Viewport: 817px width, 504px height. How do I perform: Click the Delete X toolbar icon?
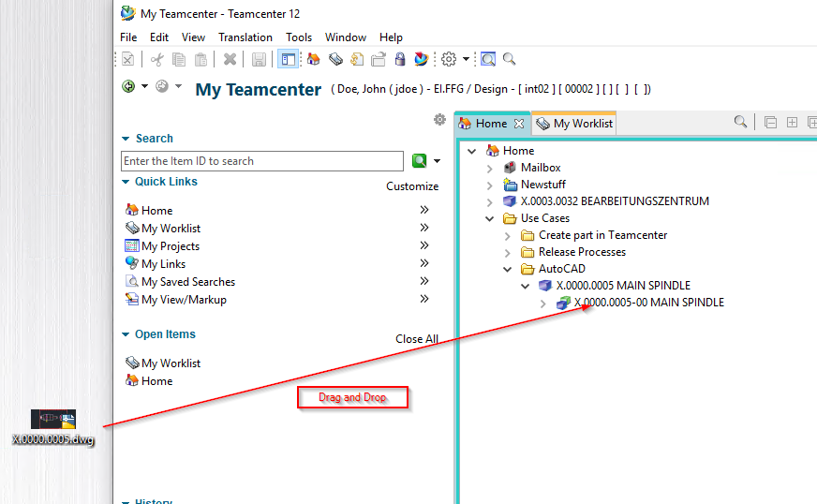tap(230, 59)
